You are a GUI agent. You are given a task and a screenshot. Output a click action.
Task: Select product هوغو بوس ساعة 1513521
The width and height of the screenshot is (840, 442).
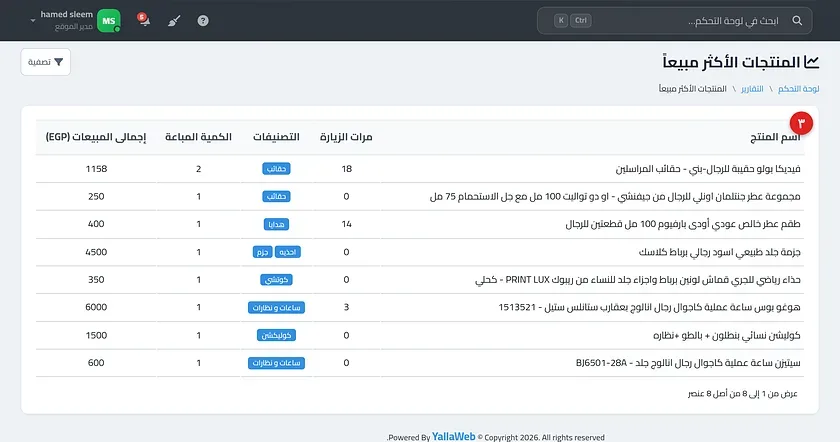tap(649, 308)
